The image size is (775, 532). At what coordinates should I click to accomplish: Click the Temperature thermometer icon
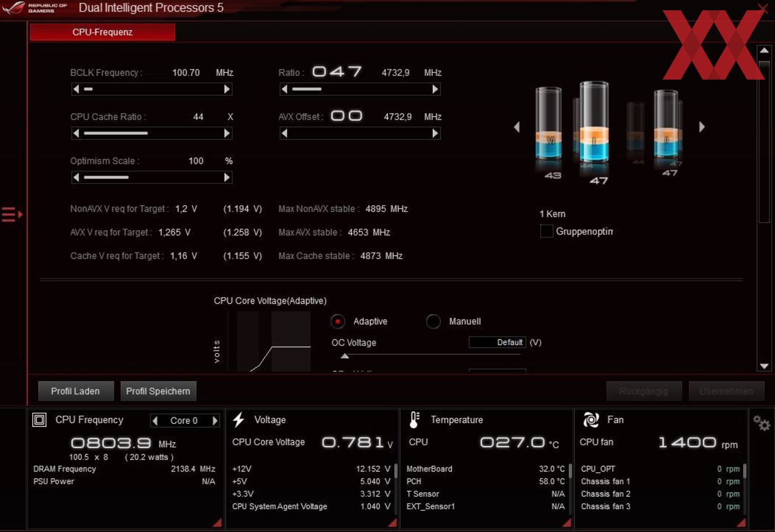[x=415, y=420]
